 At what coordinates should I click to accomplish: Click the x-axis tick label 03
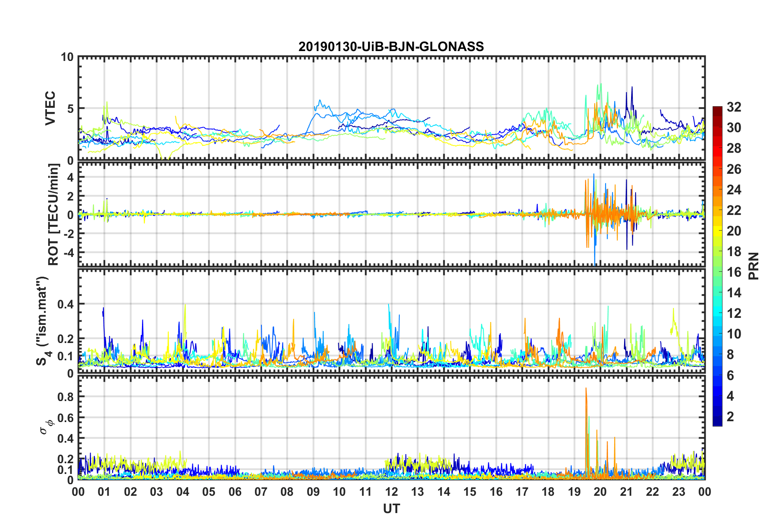click(x=156, y=492)
